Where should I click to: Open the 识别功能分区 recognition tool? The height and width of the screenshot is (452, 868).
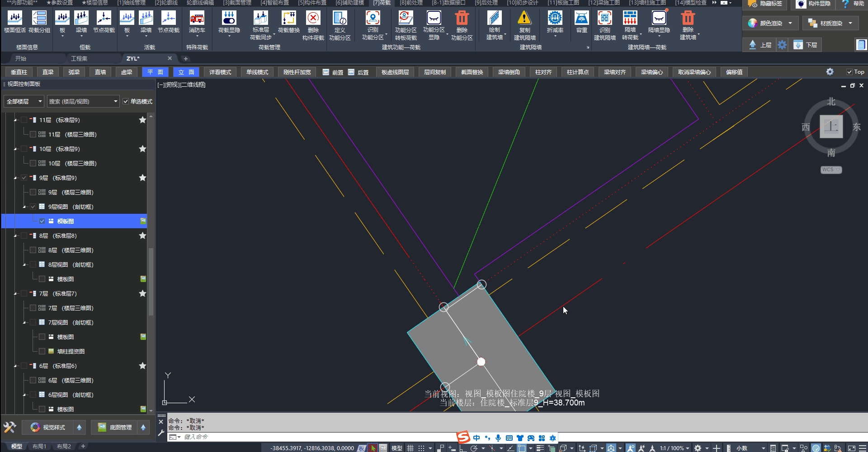pyautogui.click(x=373, y=19)
